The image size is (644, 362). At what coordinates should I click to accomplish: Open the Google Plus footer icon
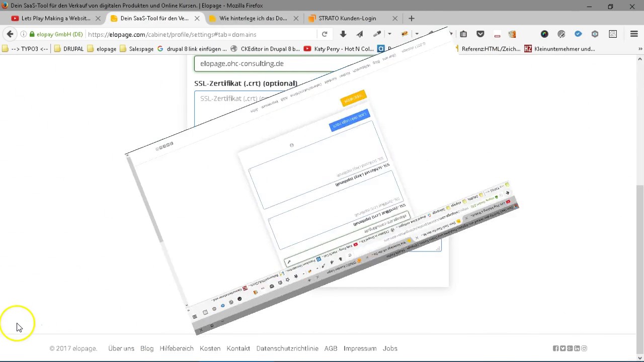pos(570,348)
